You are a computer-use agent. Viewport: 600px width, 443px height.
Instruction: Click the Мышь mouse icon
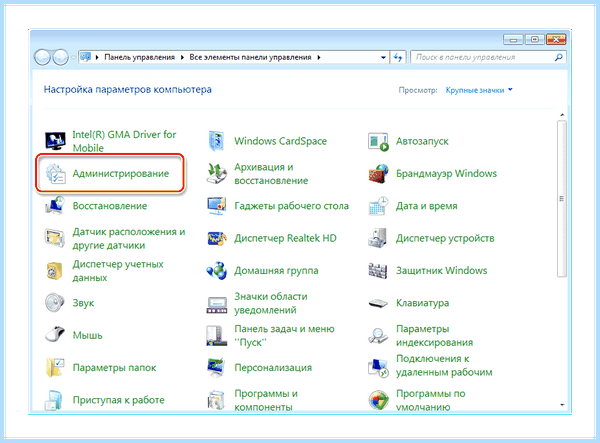55,335
